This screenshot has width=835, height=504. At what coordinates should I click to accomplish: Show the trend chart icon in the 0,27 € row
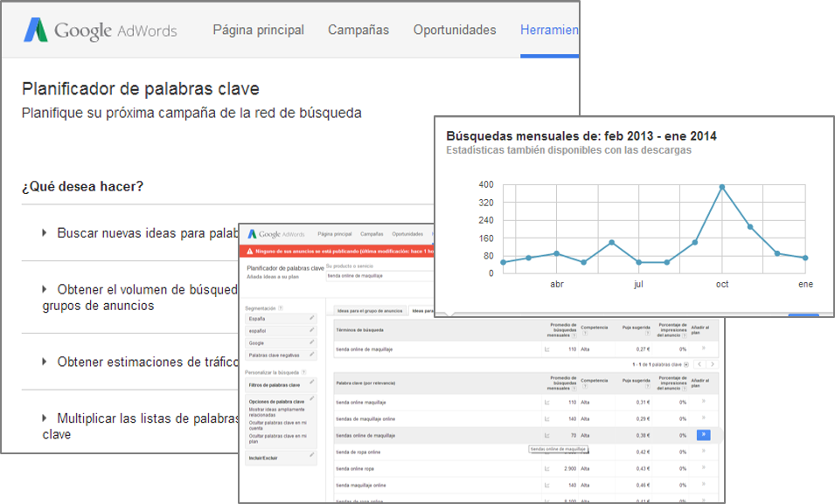547,349
